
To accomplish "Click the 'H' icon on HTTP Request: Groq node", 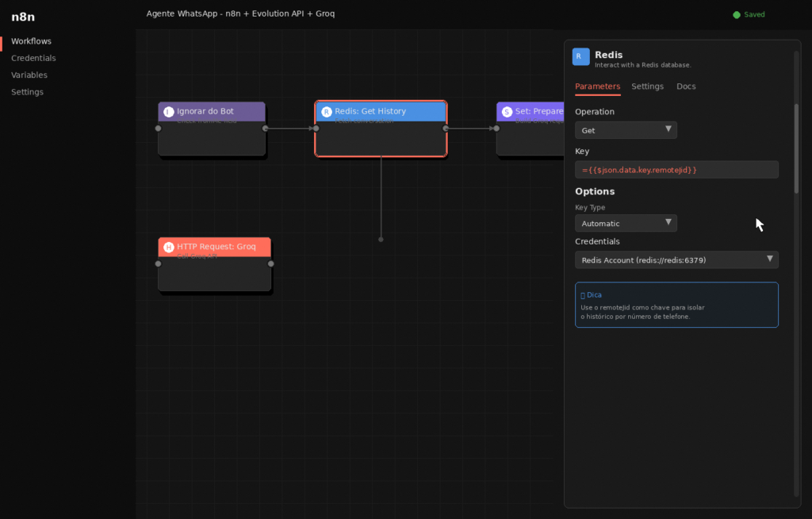I will 168,248.
